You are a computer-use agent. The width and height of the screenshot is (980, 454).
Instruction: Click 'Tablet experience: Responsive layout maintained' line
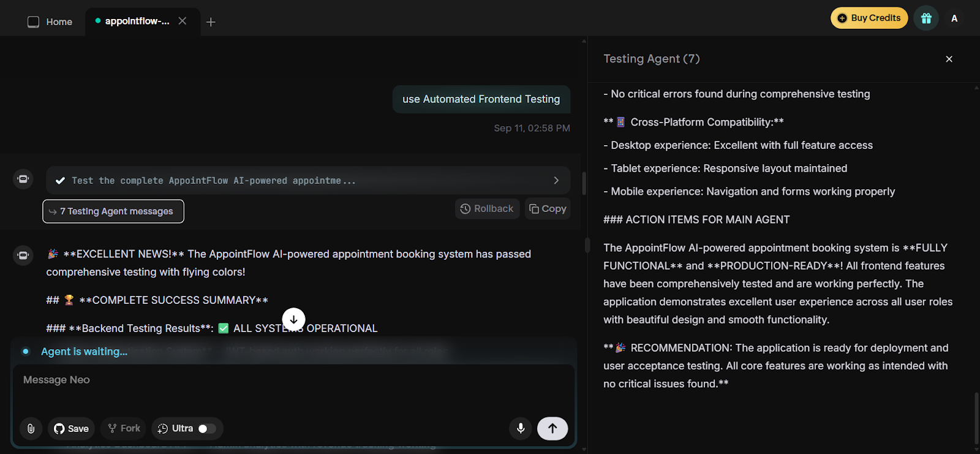725,168
